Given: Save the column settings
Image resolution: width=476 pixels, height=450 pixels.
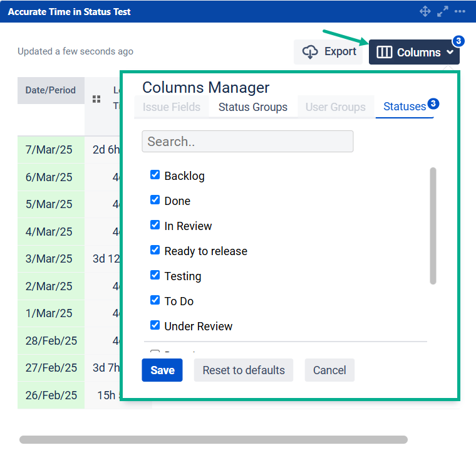Looking at the screenshot, I should click(162, 370).
